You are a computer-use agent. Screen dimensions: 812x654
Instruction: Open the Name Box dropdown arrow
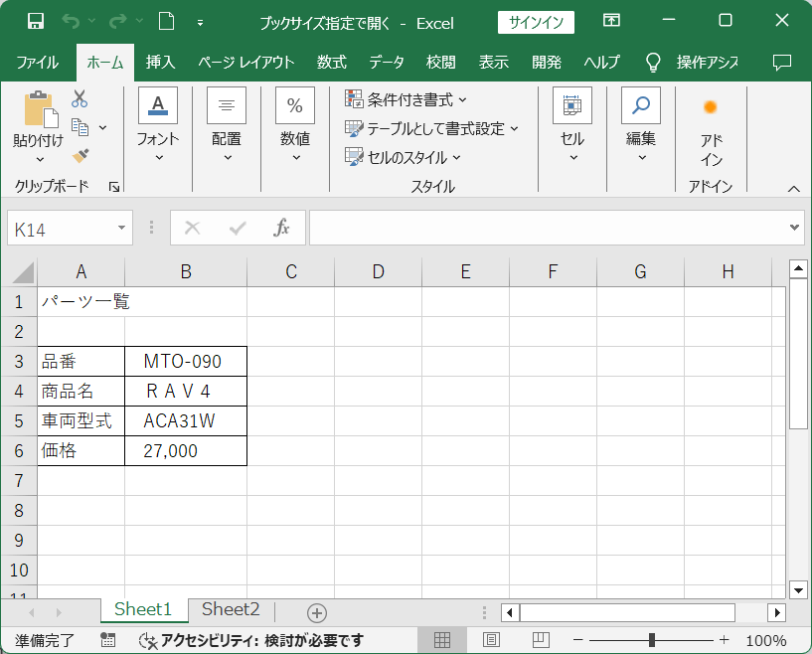(x=121, y=228)
